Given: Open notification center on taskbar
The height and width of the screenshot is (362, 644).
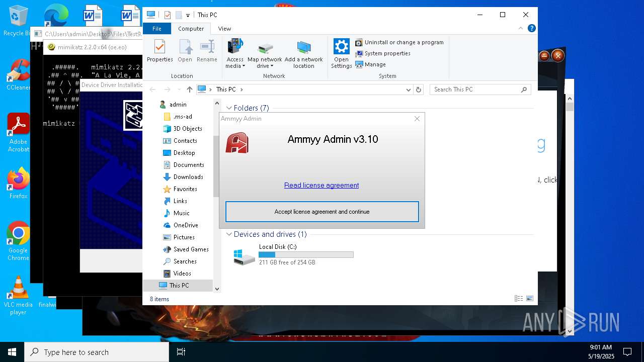Looking at the screenshot, I should (x=627, y=352).
